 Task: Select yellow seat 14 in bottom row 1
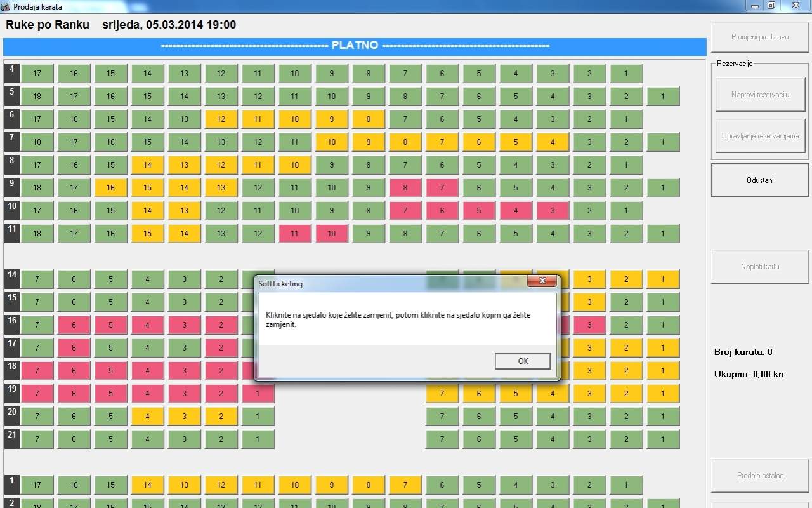click(147, 485)
